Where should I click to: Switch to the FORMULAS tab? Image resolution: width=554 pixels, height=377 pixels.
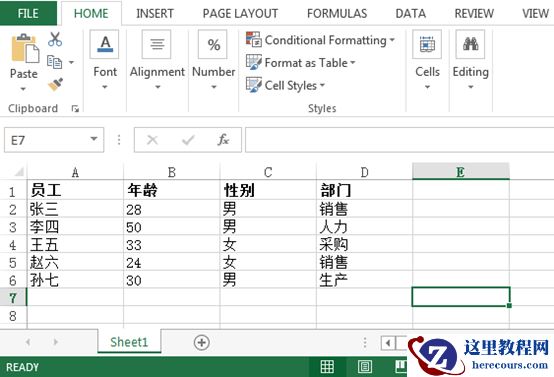[337, 13]
